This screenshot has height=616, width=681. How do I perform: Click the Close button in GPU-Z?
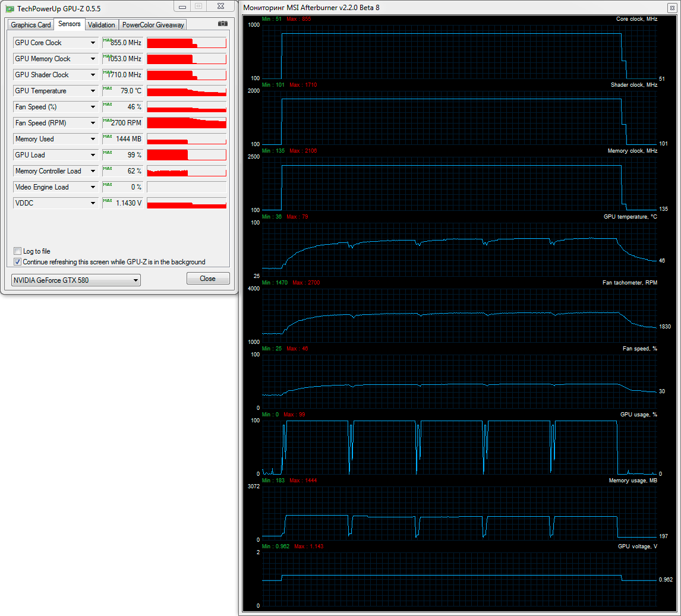207,278
